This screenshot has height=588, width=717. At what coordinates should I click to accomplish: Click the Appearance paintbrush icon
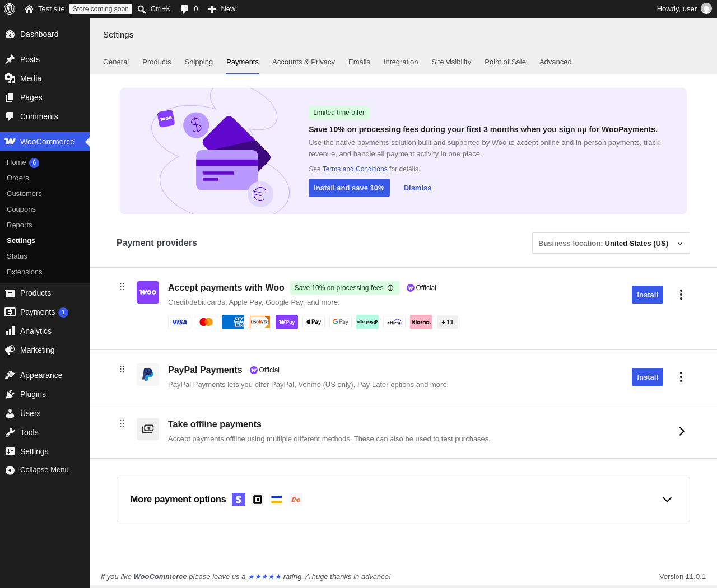tap(10, 375)
